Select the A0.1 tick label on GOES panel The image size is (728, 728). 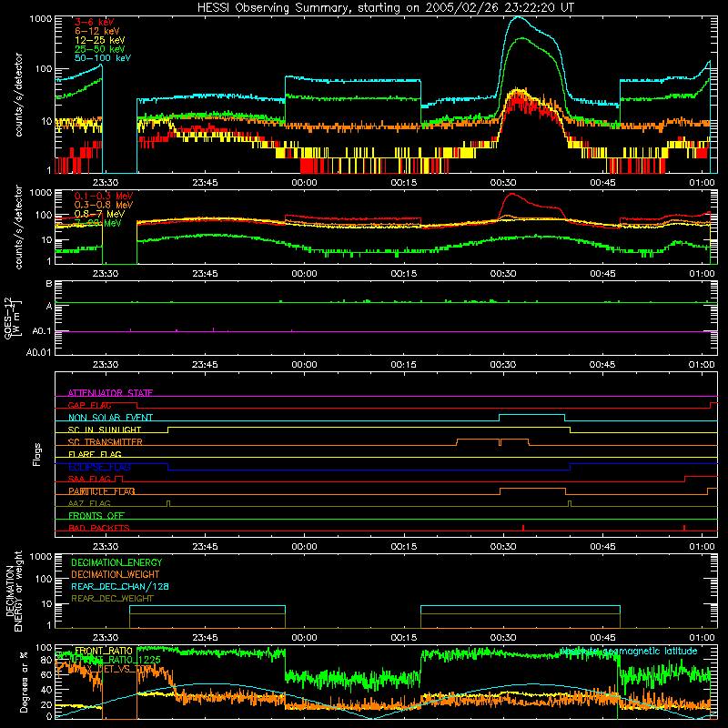pos(42,331)
